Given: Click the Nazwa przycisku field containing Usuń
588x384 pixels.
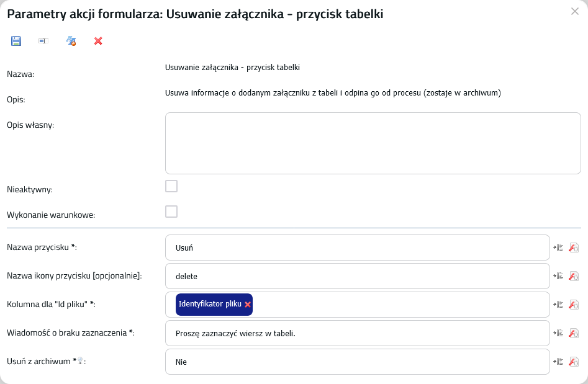Looking at the screenshot, I should click(x=358, y=248).
